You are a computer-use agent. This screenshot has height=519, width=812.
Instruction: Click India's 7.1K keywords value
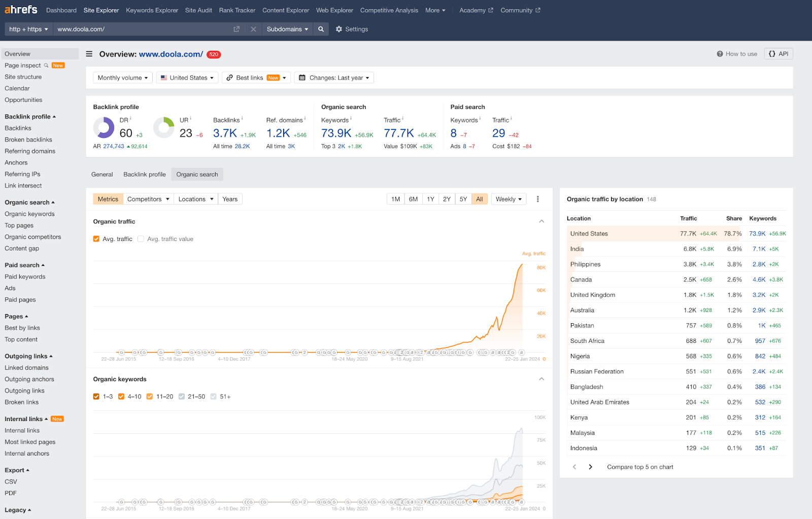click(x=759, y=249)
